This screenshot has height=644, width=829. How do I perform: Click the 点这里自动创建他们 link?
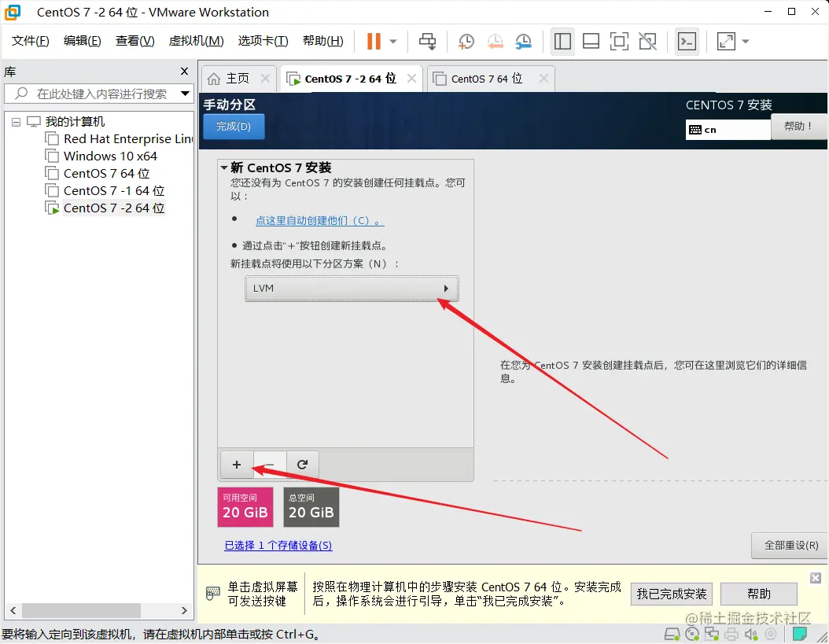[x=319, y=220]
